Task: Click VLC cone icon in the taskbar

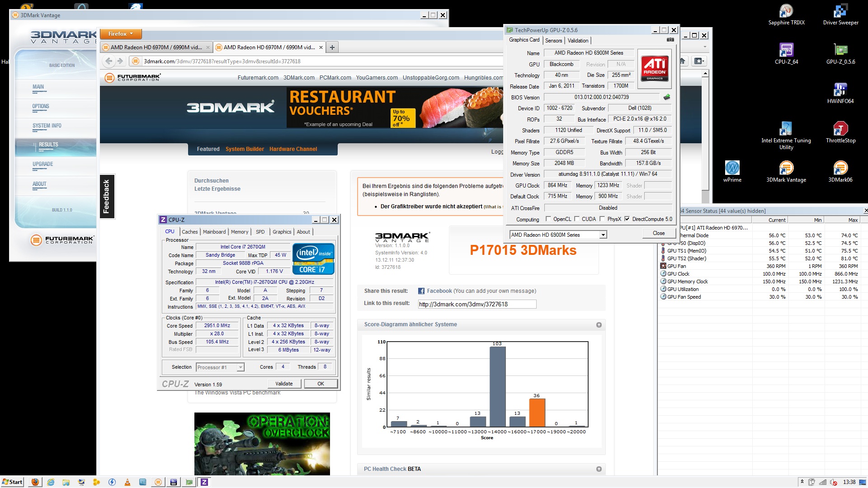Action: [127, 482]
